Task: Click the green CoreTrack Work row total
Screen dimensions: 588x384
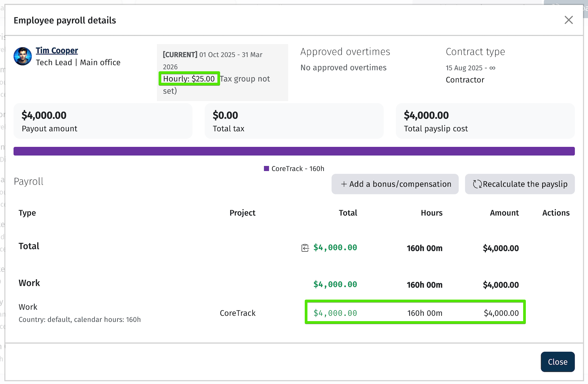Action: tap(335, 313)
